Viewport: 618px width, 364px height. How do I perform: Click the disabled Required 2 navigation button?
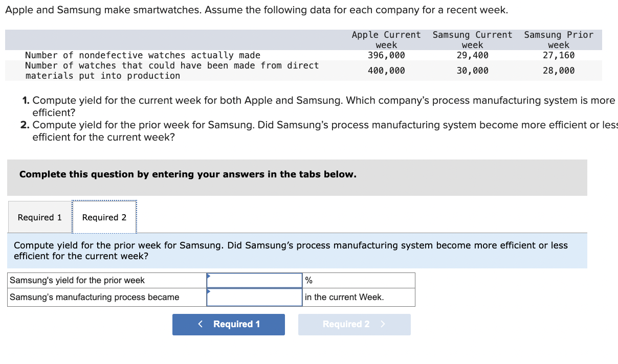point(354,324)
